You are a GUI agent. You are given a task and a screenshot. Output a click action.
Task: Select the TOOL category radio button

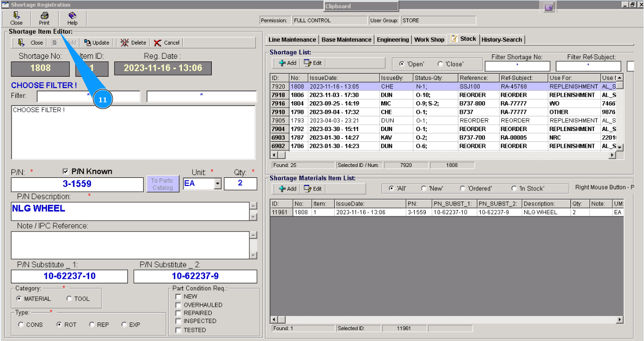coord(69,299)
